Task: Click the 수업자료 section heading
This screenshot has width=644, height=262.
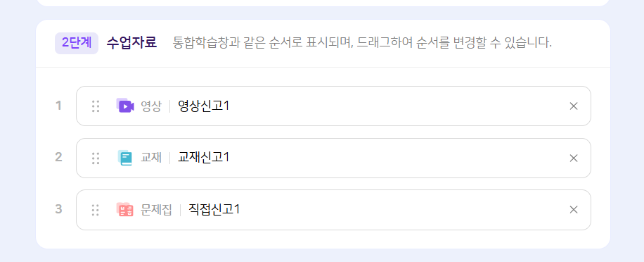Action: click(x=131, y=42)
